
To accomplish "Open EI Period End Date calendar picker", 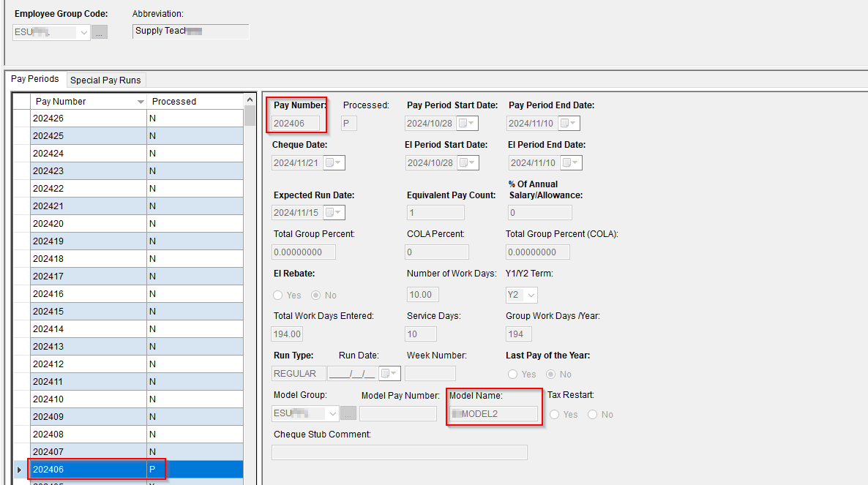I will pyautogui.click(x=572, y=163).
